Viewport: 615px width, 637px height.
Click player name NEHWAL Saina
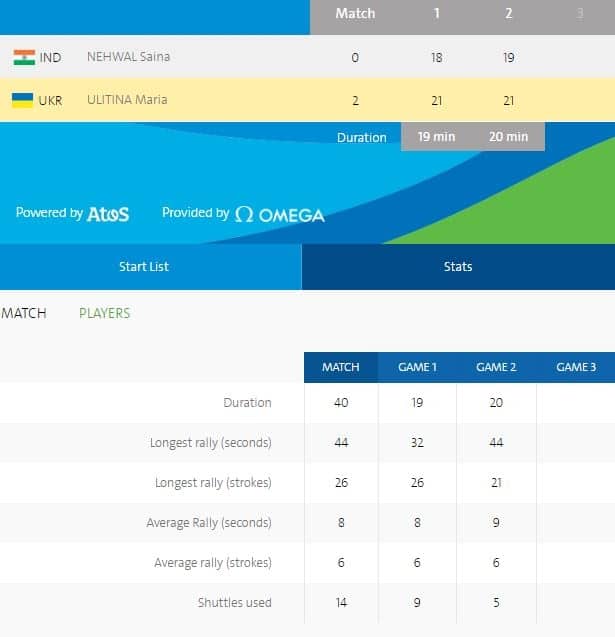point(128,57)
